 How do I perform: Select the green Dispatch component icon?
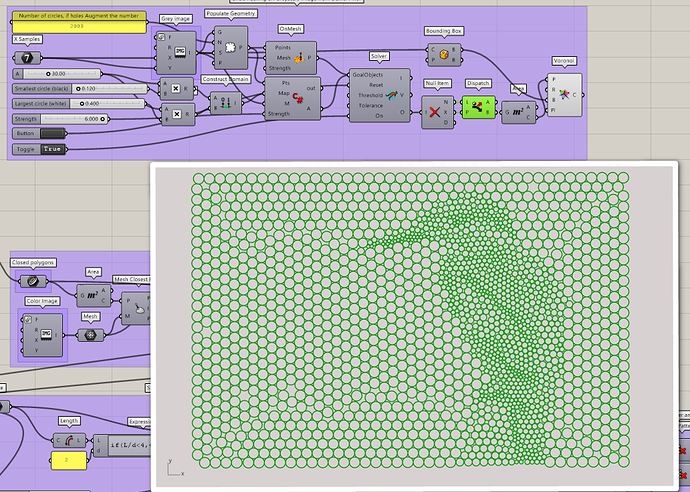[x=477, y=107]
